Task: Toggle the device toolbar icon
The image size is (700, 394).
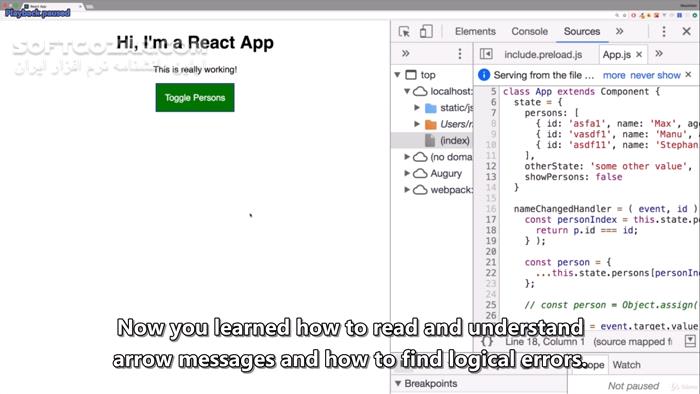Action: tap(426, 32)
